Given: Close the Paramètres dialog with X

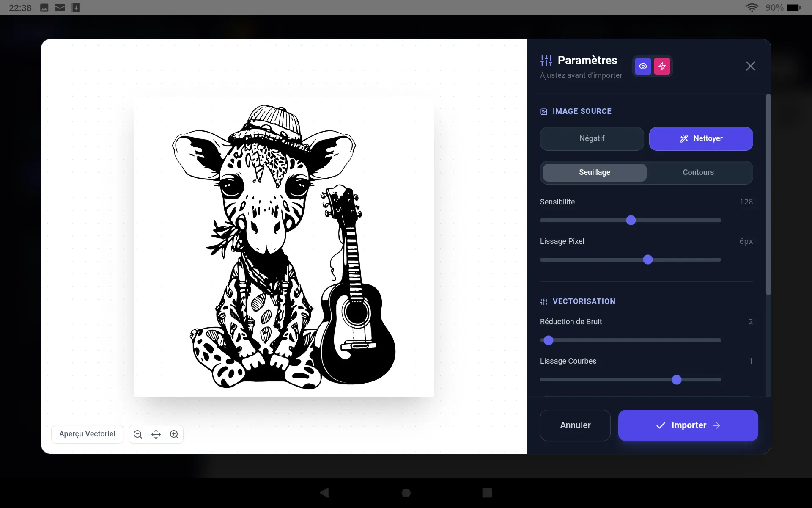Looking at the screenshot, I should tap(750, 66).
